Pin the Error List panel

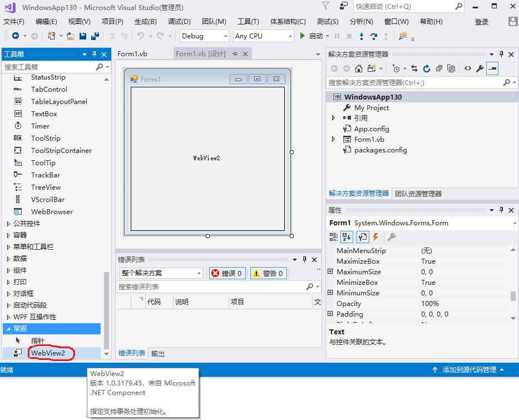[304, 259]
